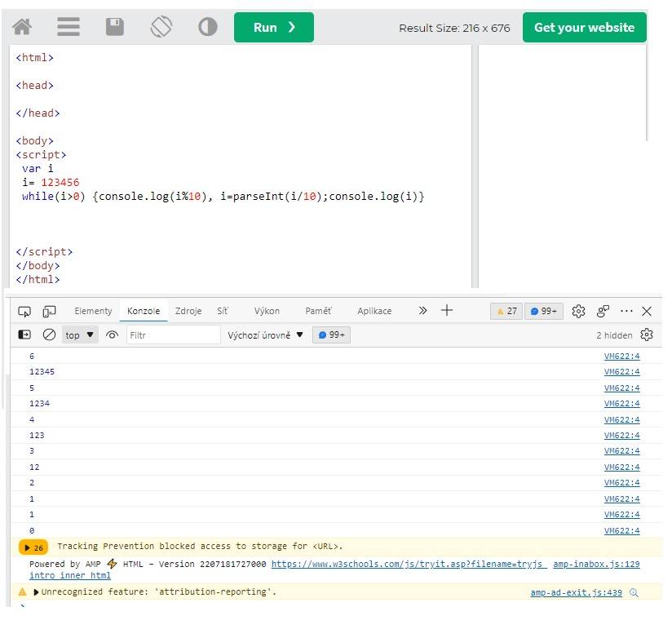
Task: Toggle the console sidebar icon
Action: [x=24, y=335]
